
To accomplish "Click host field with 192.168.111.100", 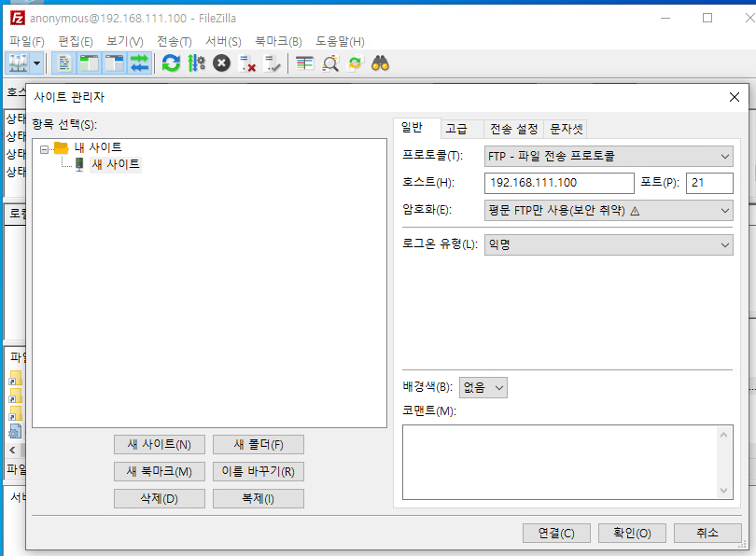I will 559,183.
